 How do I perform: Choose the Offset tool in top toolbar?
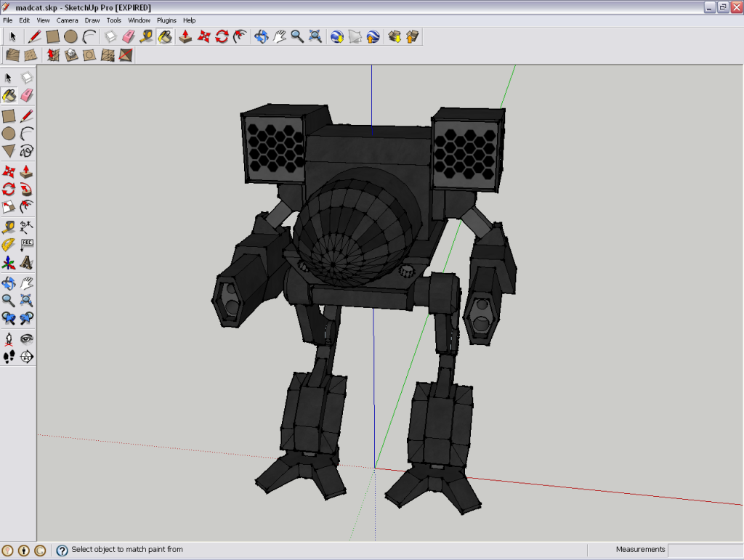point(240,36)
